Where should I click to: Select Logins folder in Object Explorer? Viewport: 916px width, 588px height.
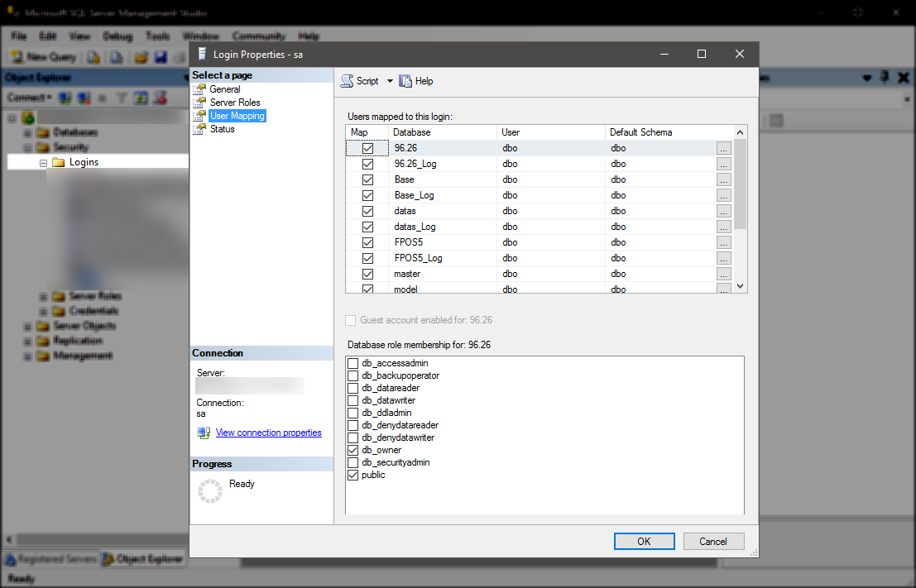[x=84, y=162]
